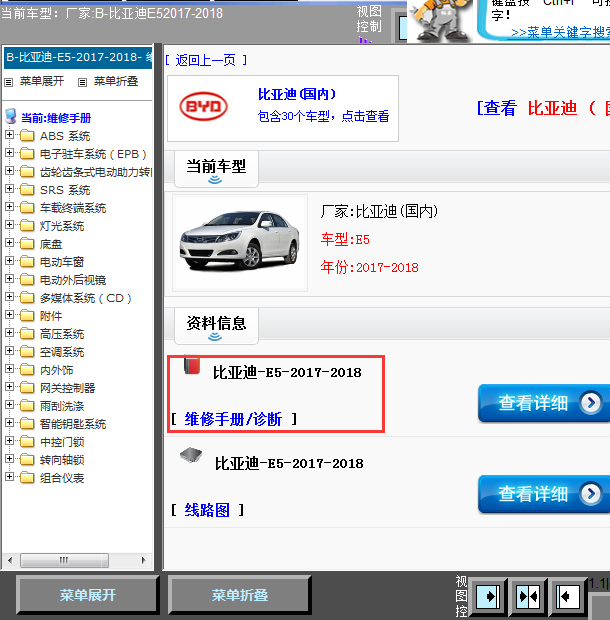
Task: Click sidebar scrollbar left arrow
Action: click(x=10, y=560)
